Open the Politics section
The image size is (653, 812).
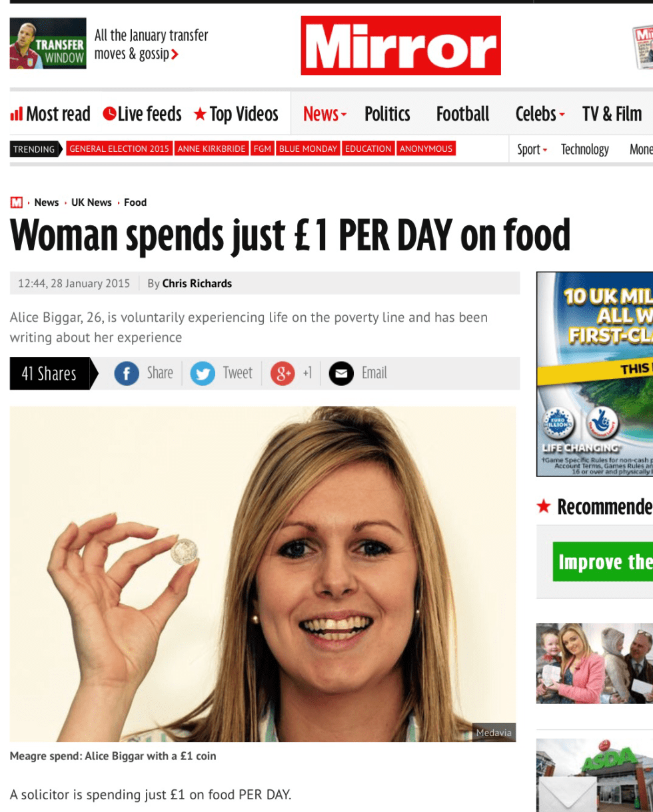[387, 114]
